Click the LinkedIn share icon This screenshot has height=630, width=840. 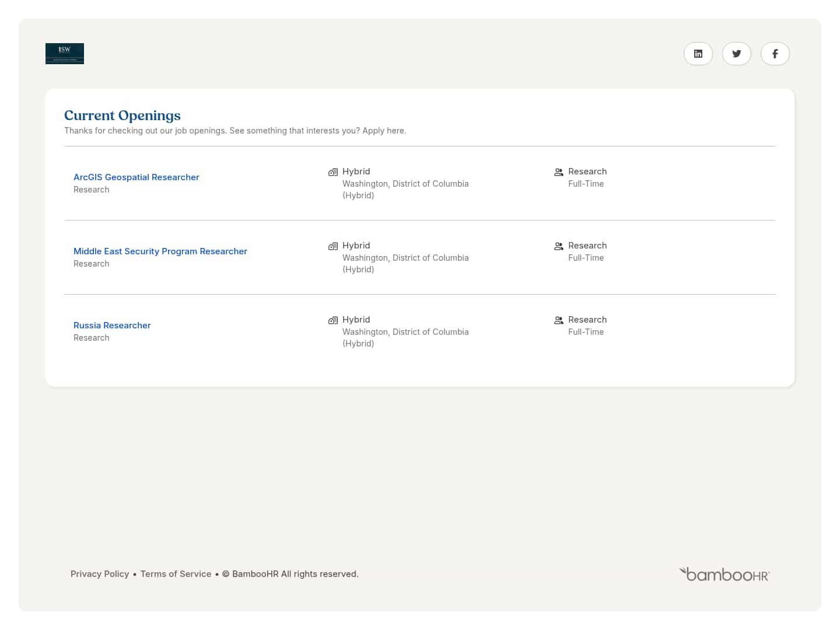[698, 54]
